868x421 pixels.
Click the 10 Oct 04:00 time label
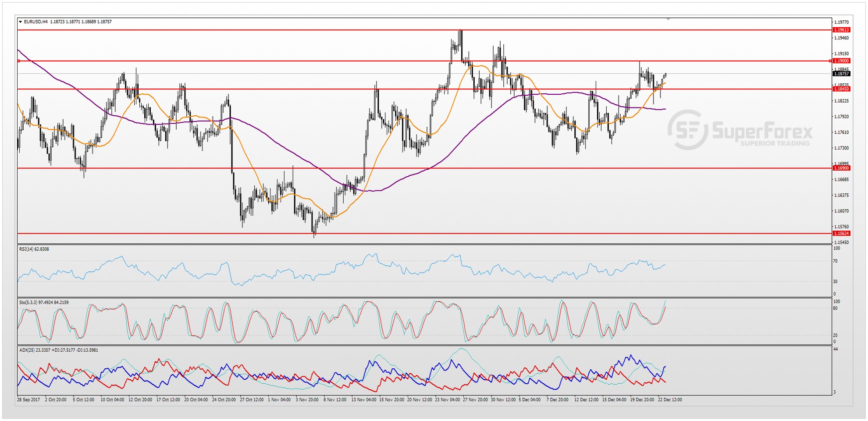coord(112,400)
